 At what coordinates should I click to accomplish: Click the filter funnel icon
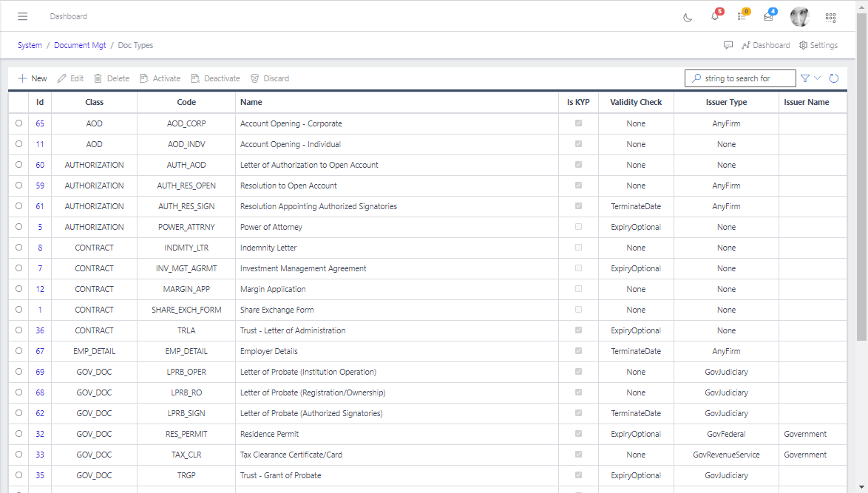click(x=805, y=78)
